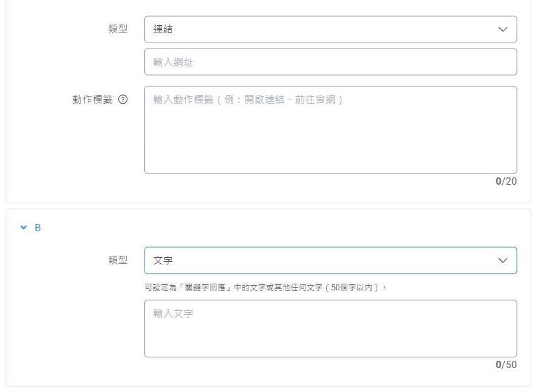Focus the 輸入動作標籤 text area
Viewport: 538px width, 392px height.
(x=330, y=130)
